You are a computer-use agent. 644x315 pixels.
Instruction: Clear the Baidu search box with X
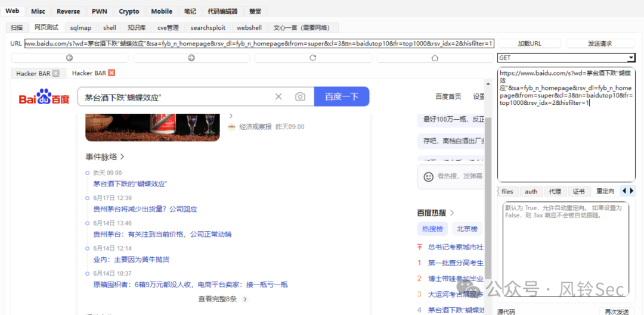tap(278, 97)
